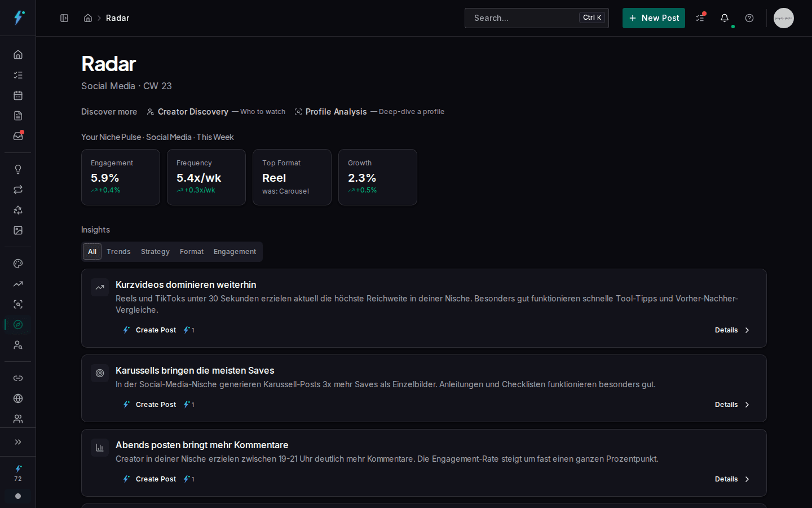Open the scan search sidebar icon
Viewport: 812px width, 508px height.
point(18,304)
